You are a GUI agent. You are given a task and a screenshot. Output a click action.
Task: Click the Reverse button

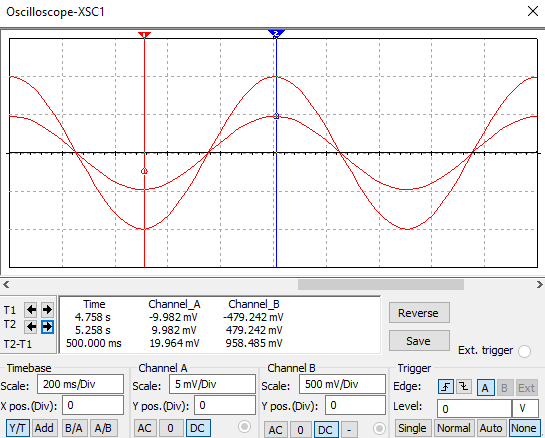419,313
